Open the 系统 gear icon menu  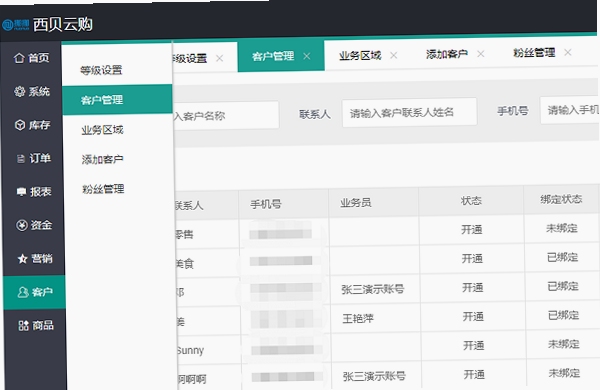(20, 91)
